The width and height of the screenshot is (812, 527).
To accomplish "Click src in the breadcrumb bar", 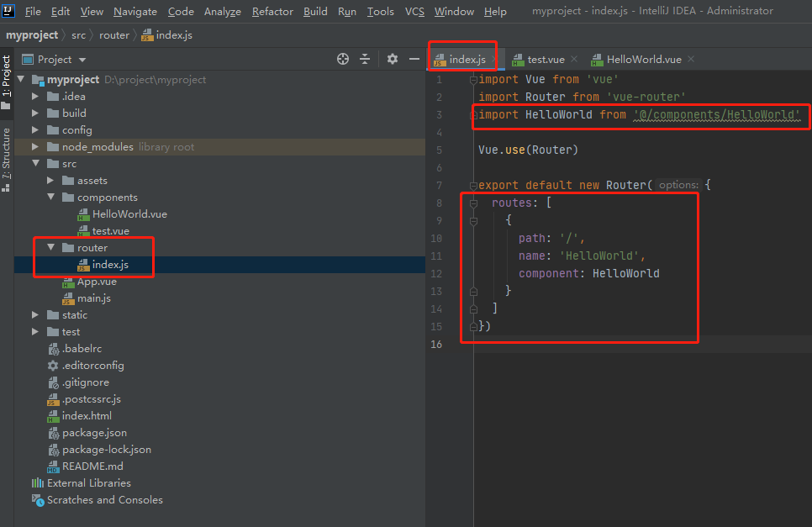I will [x=79, y=35].
